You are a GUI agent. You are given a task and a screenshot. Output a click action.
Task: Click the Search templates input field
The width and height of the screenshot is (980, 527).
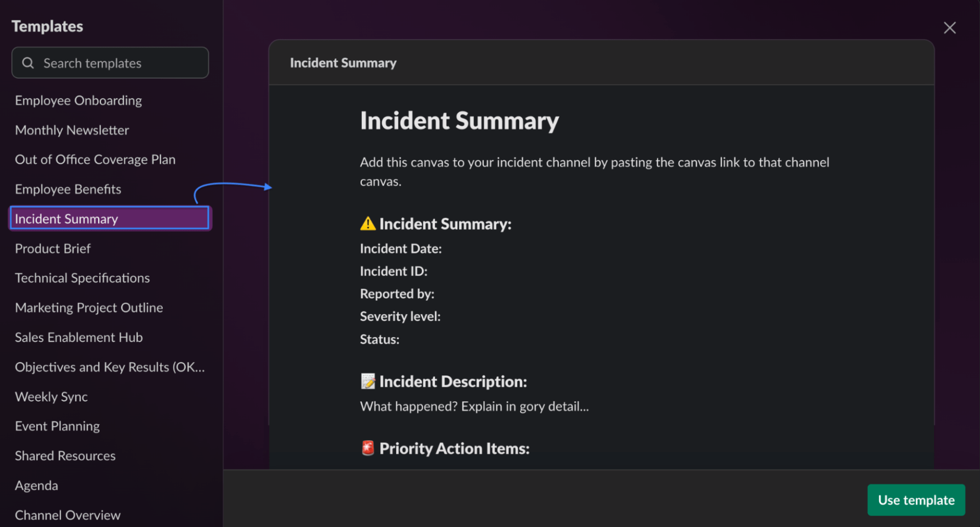point(110,62)
